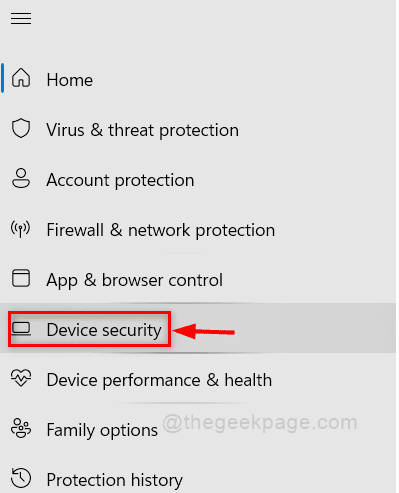Select the Device security text label
The height and width of the screenshot is (493, 399).
[x=104, y=330]
